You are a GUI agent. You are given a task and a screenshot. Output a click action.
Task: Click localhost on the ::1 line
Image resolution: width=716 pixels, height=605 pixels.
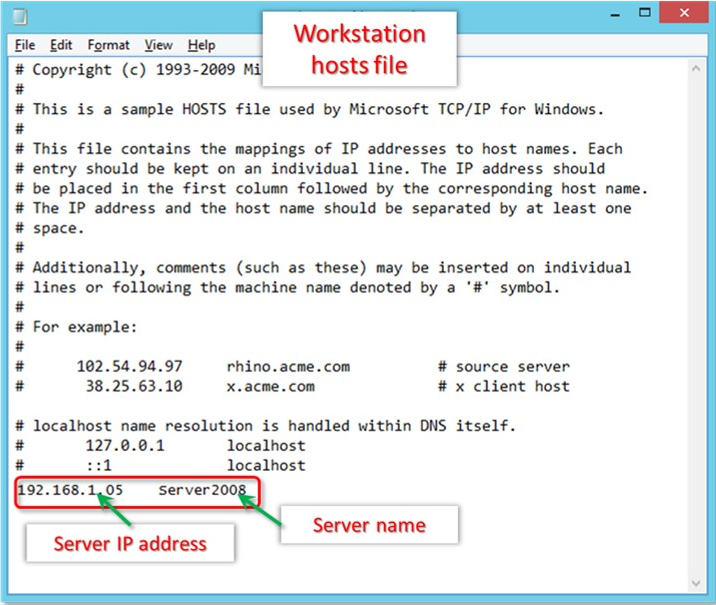(x=266, y=465)
